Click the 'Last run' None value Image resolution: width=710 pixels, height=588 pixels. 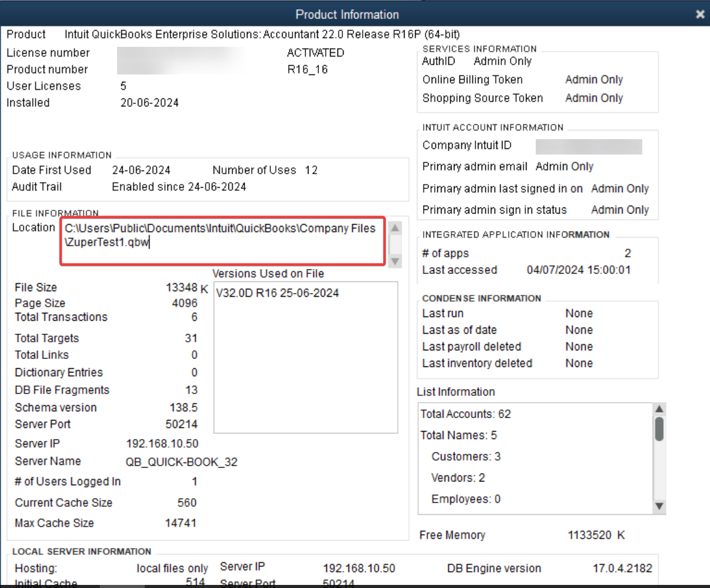(579, 313)
